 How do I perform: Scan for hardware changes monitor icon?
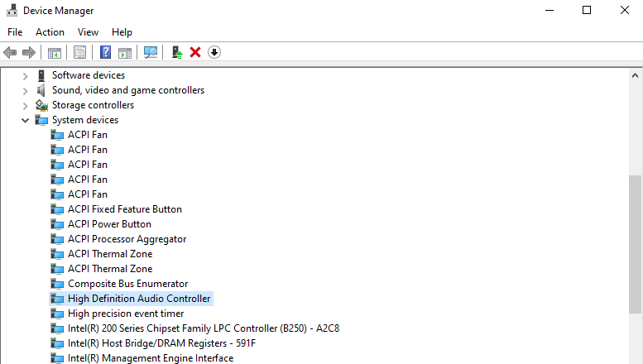[x=151, y=52]
